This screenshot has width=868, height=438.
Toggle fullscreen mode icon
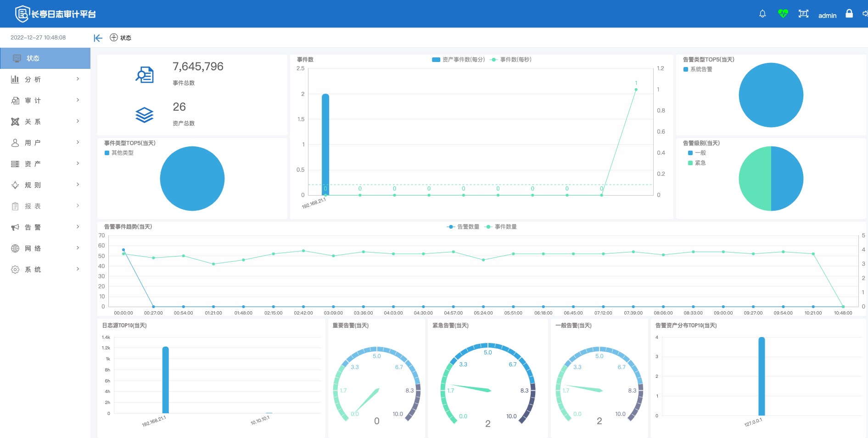(x=803, y=14)
